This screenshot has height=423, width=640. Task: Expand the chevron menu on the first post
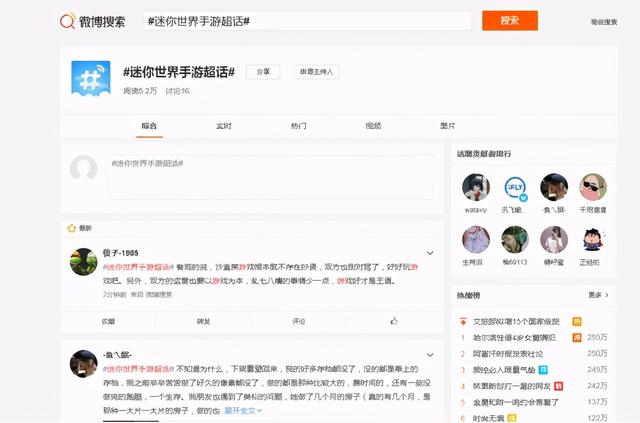tap(430, 253)
